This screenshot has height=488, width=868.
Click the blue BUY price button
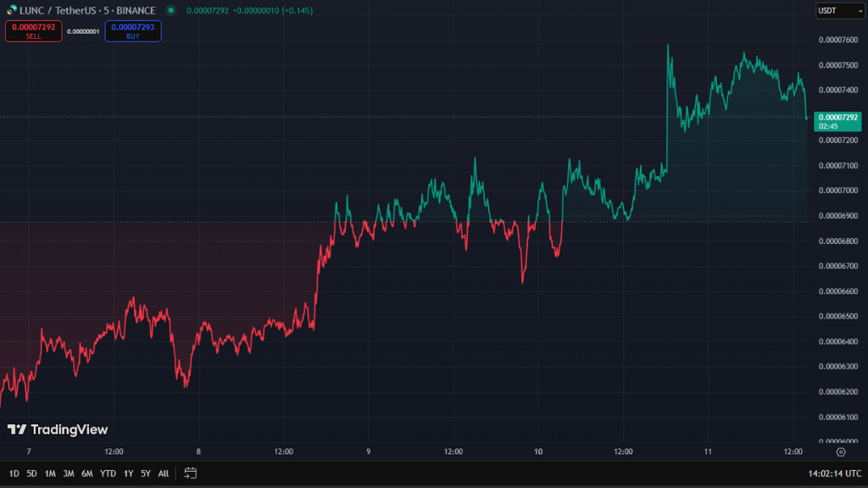(133, 31)
